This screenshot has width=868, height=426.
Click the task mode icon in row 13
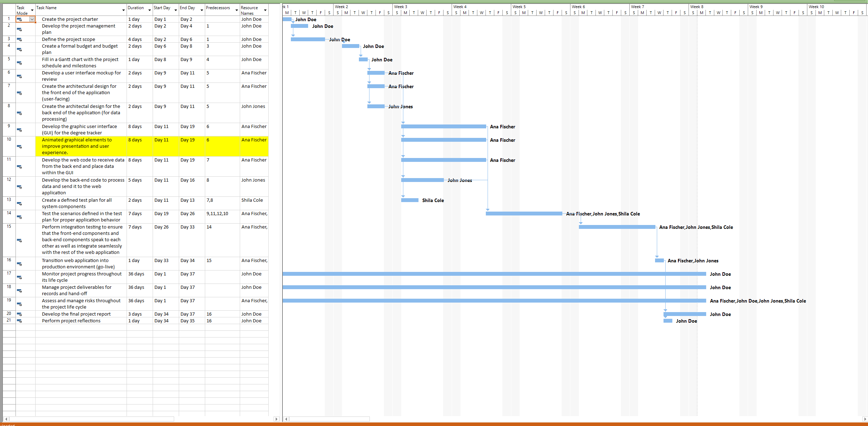tap(19, 204)
